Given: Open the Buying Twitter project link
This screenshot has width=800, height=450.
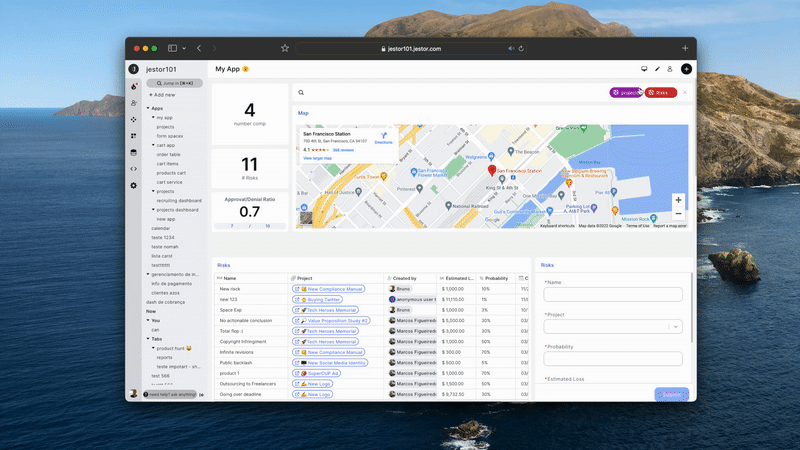Looking at the screenshot, I should pos(317,299).
